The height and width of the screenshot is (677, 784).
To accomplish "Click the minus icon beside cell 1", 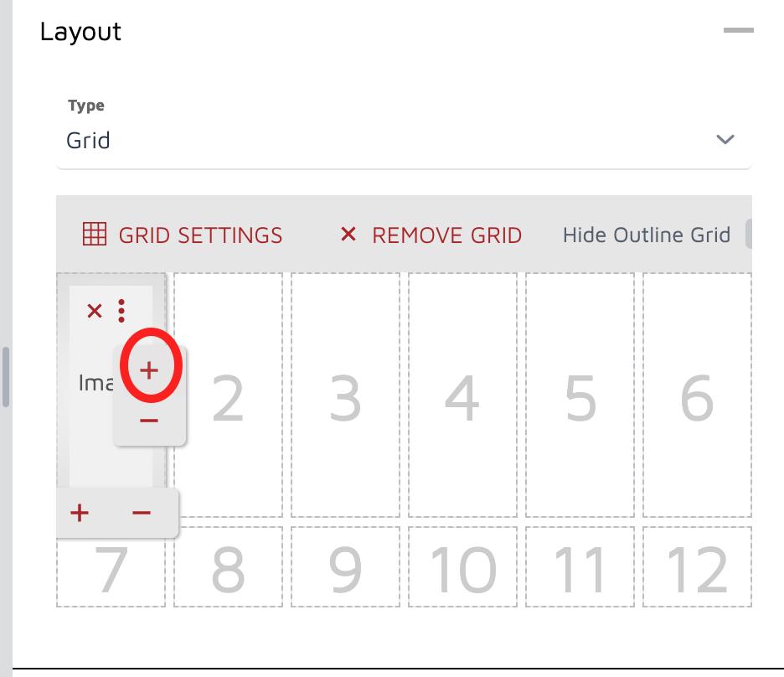I will click(x=149, y=420).
